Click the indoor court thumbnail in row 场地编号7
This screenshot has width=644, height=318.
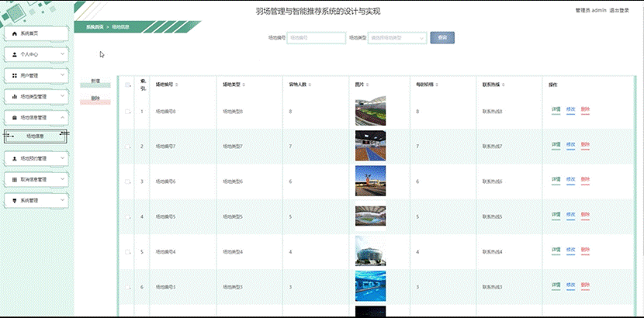pos(370,146)
